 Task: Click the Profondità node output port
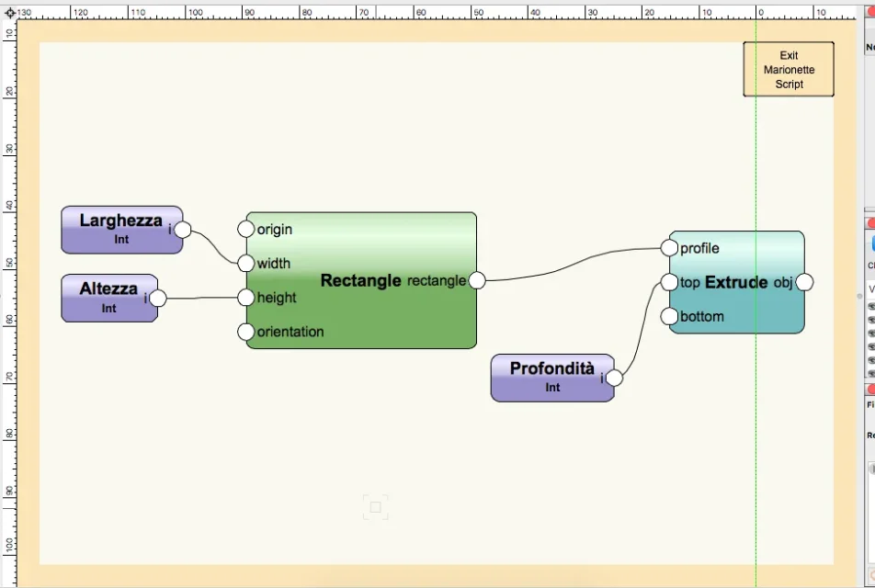(x=614, y=378)
